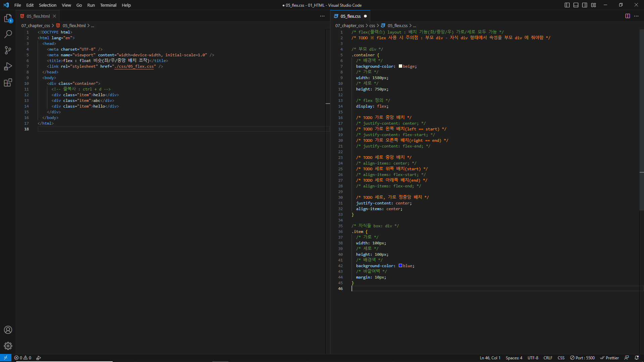Click the Prettier status bar button
Image resolution: width=644 pixels, height=362 pixels.
(609, 358)
